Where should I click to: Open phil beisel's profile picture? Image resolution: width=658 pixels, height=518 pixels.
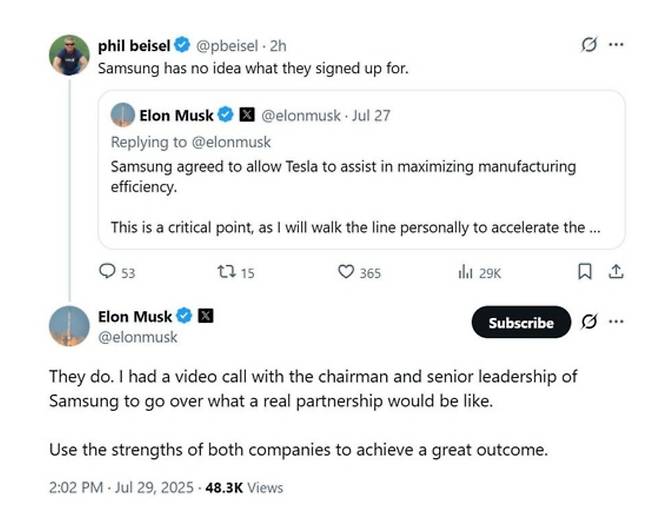coord(69,55)
